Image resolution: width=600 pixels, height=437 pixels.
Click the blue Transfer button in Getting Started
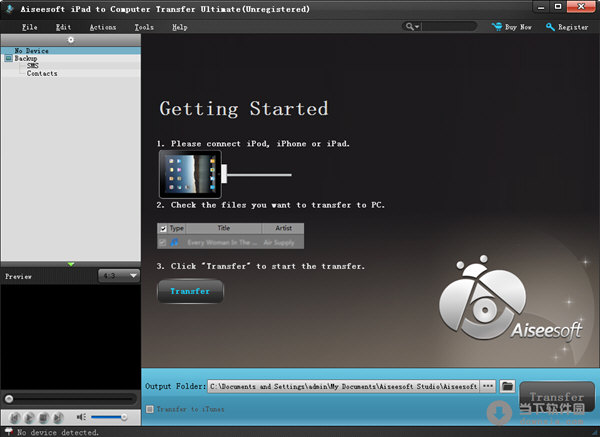tap(190, 291)
